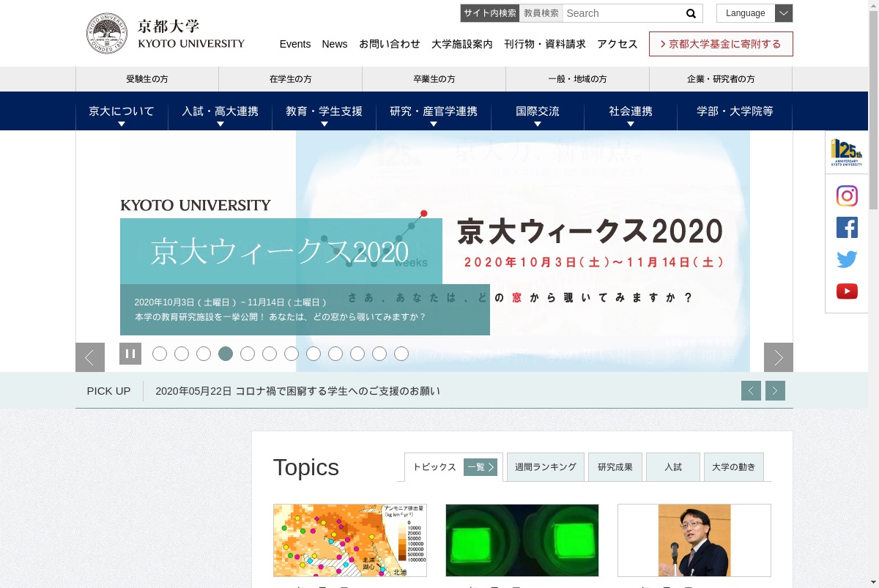The width and height of the screenshot is (879, 588).
Task: Open the Instagram icon in sidebar
Action: (847, 196)
